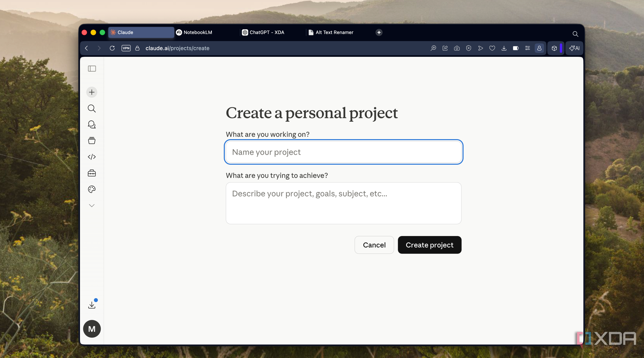The image size is (644, 358).
Task: Go back in browser history
Action: pyautogui.click(x=87, y=48)
